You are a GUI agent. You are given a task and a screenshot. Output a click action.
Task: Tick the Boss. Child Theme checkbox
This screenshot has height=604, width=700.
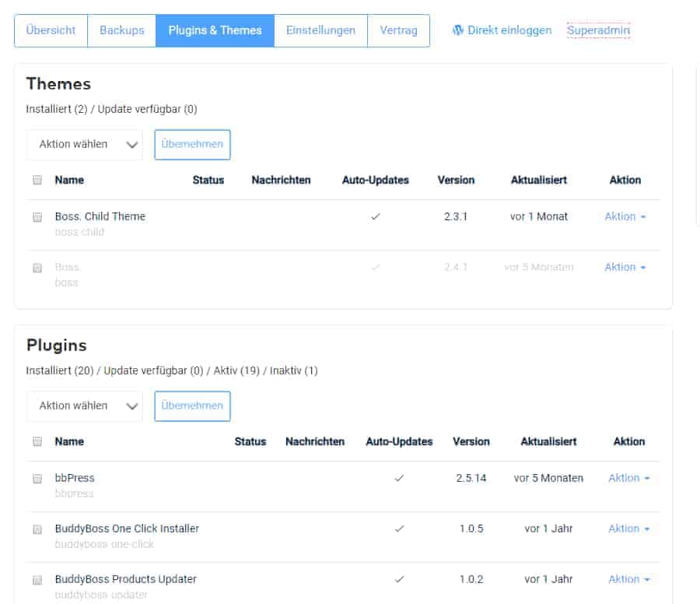coord(37,218)
